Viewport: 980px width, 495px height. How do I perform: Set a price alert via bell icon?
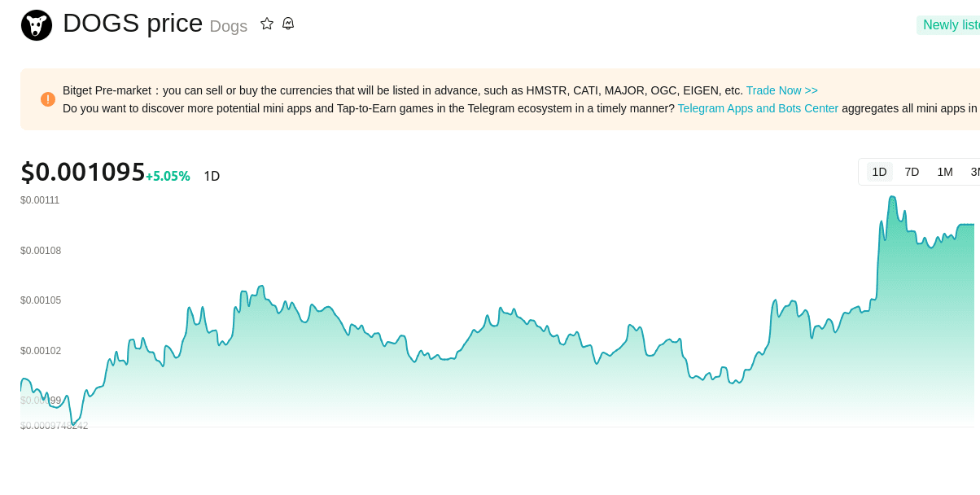[x=288, y=24]
